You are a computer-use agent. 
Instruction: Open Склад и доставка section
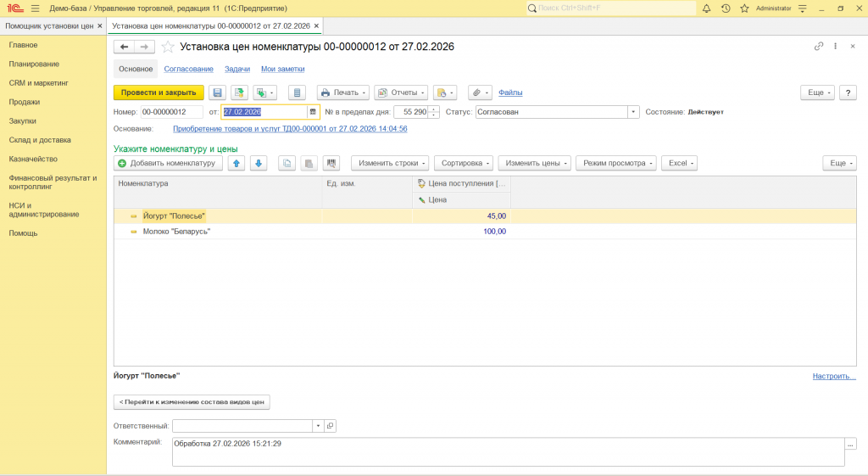(x=40, y=140)
